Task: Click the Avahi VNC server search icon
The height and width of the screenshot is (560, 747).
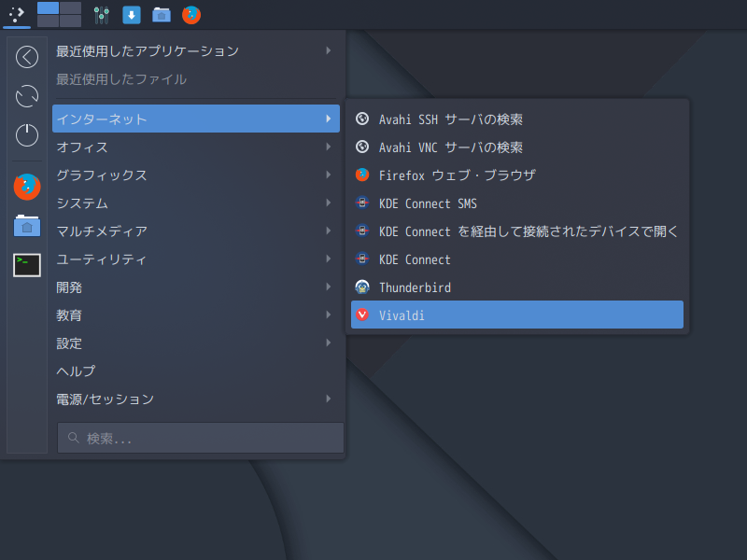Action: (x=362, y=147)
